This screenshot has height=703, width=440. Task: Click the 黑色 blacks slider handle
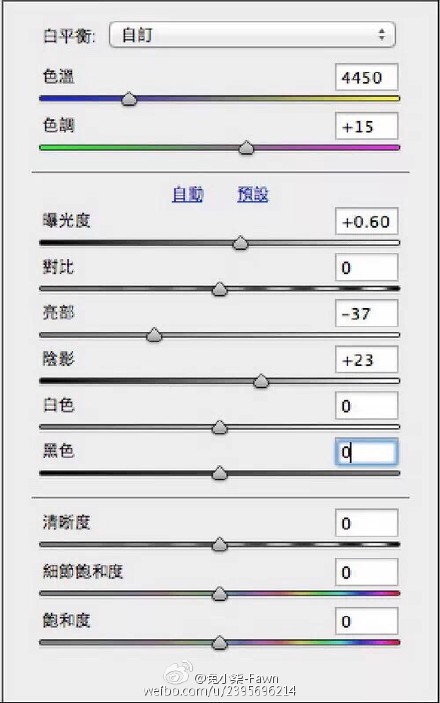[x=219, y=473]
